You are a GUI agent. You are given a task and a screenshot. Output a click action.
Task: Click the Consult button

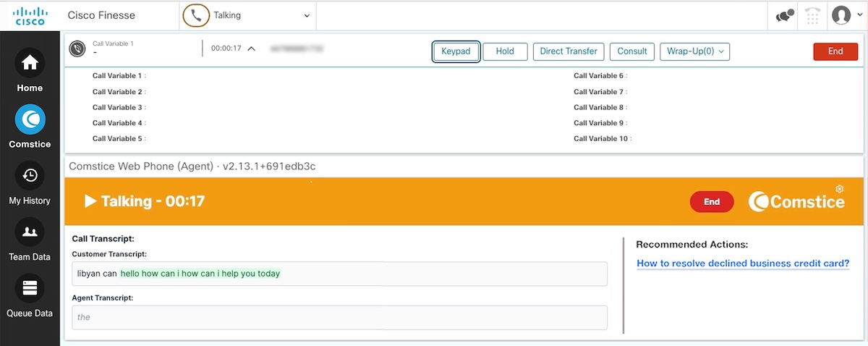click(x=632, y=51)
